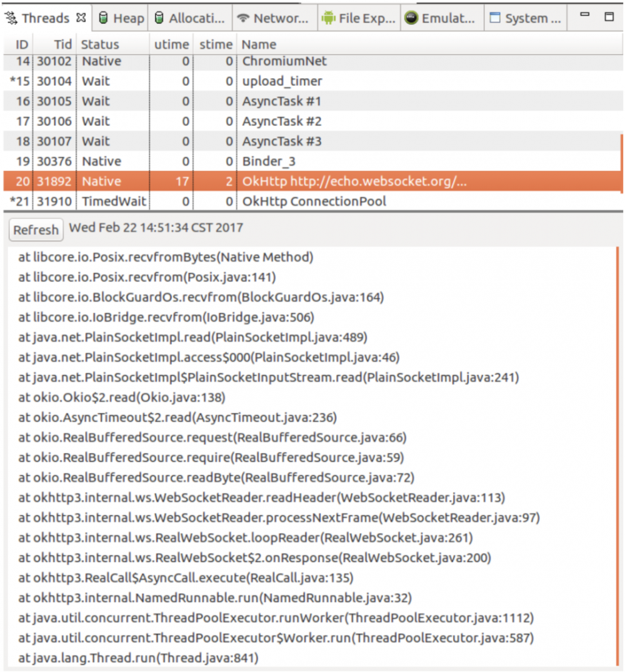Click the utime column header
Viewport: 625px width, 672px height.
(171, 44)
